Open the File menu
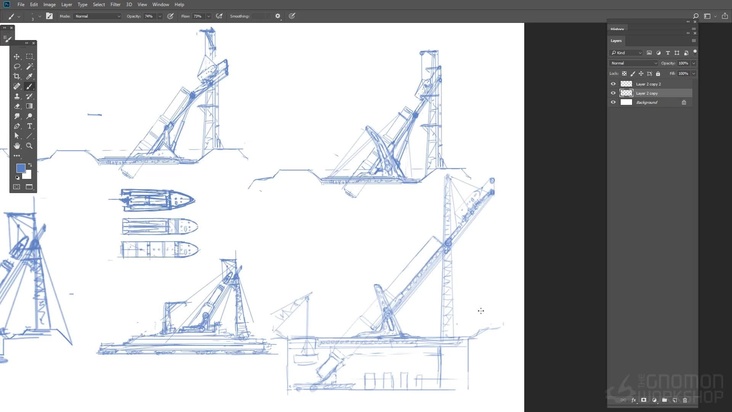 click(21, 5)
